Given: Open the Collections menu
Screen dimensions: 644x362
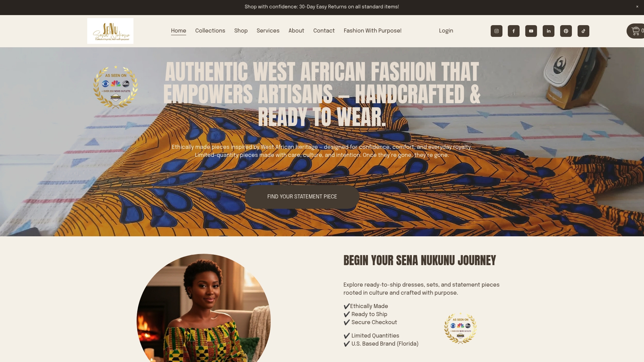Looking at the screenshot, I should pos(210,31).
